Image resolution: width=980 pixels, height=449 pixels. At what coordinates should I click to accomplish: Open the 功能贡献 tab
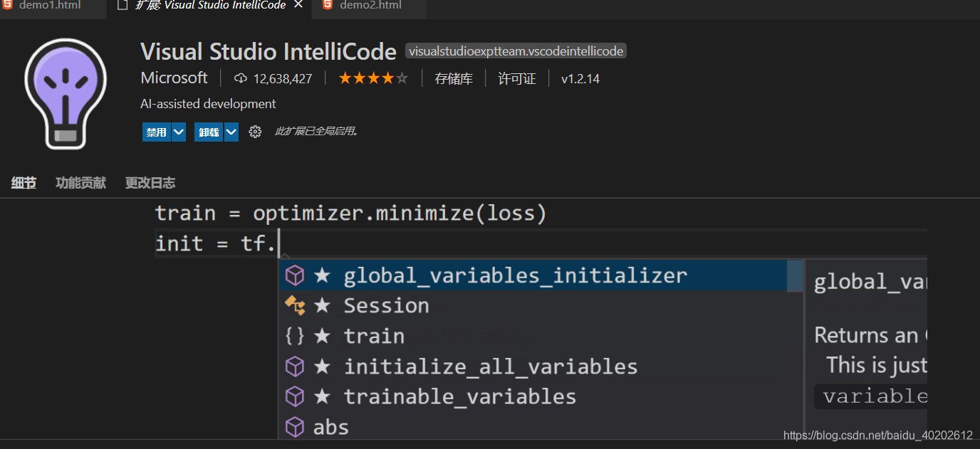[x=80, y=183]
